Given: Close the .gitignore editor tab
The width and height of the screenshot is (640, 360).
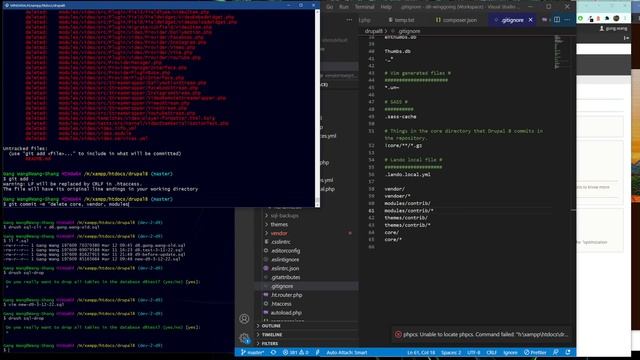Looking at the screenshot, I should click(530, 20).
